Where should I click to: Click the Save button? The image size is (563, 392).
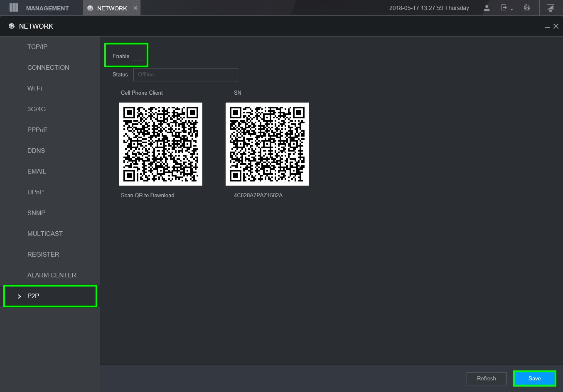[x=534, y=378]
